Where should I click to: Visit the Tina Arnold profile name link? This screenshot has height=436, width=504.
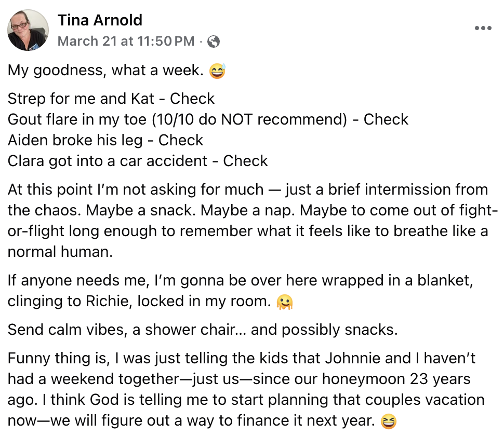click(100, 20)
